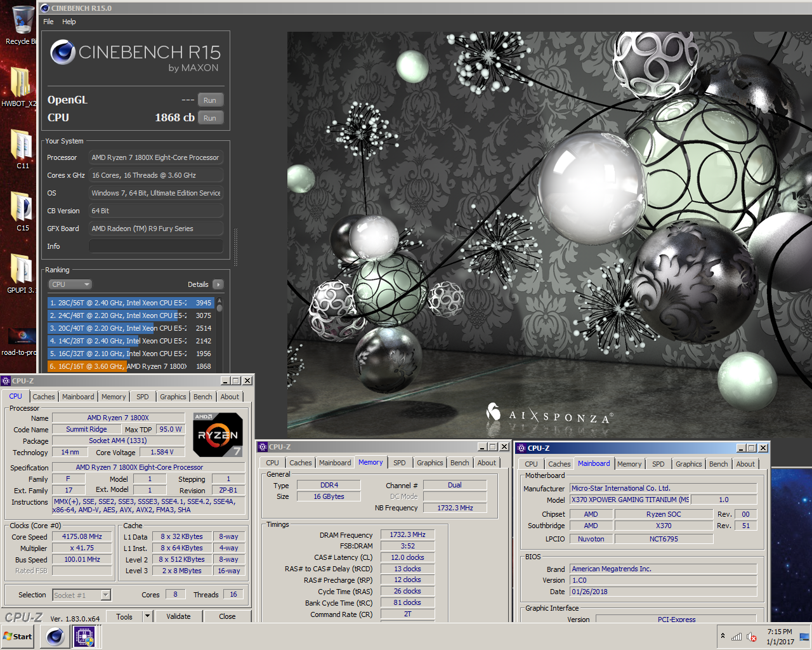Click the Info field in Your System
This screenshot has height=650, width=812.
(156, 246)
